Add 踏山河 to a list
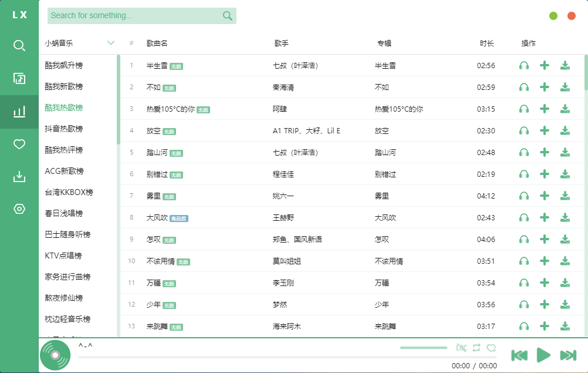This screenshot has height=373, width=588. 545,153
